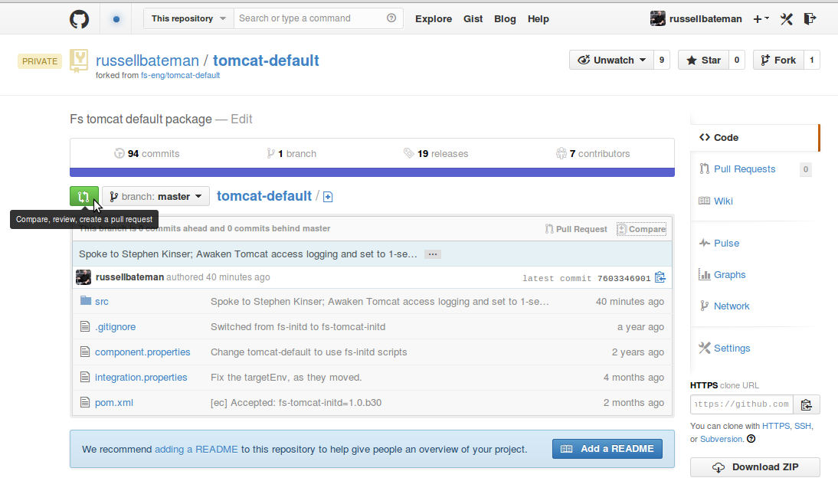View the 94 commits
Viewport: 838px width, 504px height.
[147, 154]
